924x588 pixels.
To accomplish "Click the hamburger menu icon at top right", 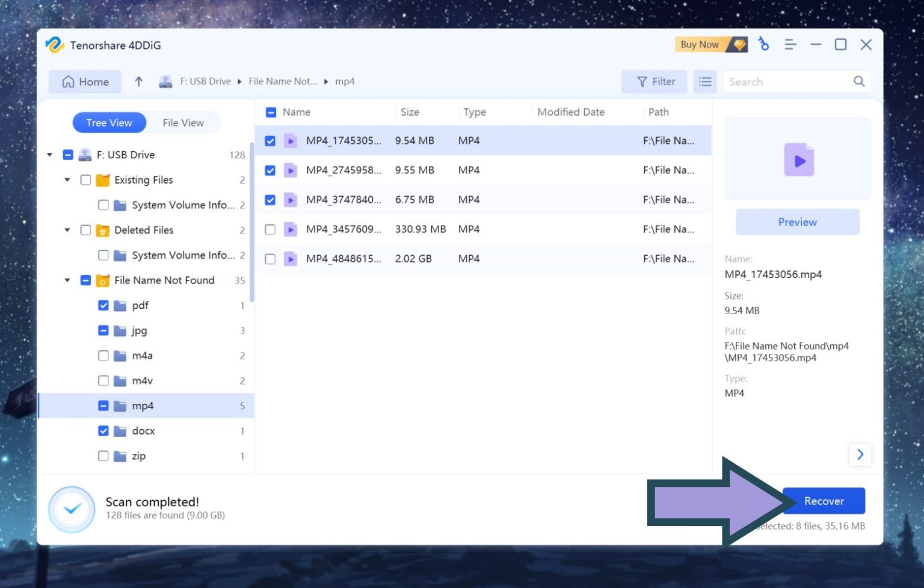I will [790, 44].
